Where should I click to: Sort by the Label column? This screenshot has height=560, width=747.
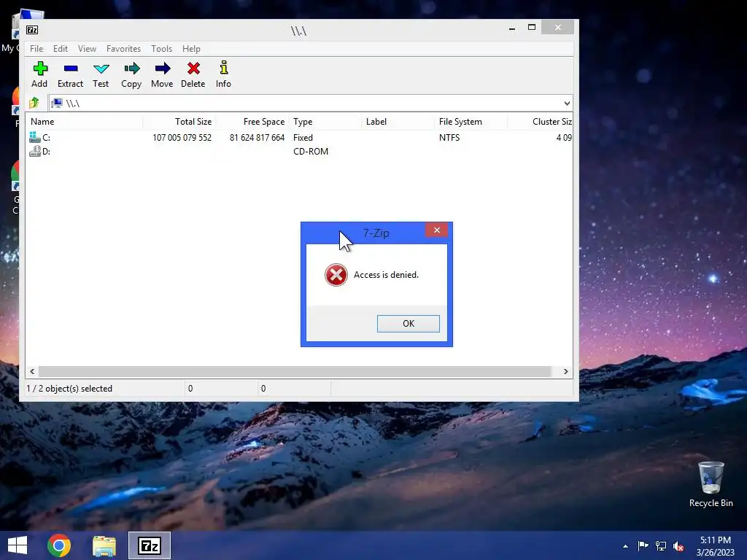(x=398, y=122)
